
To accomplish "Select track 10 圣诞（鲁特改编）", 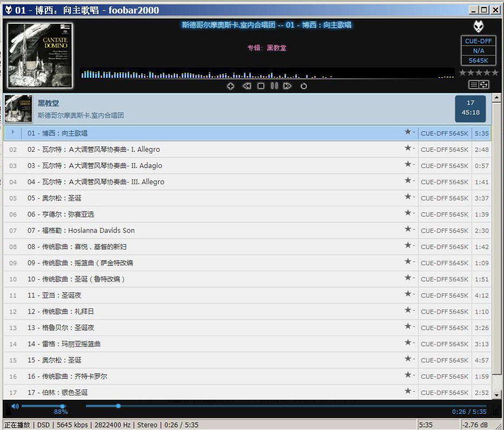I will click(x=247, y=279).
